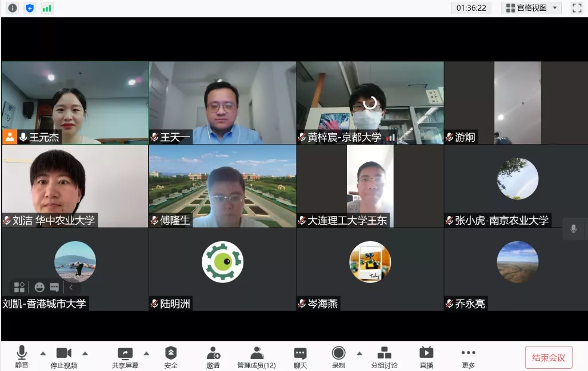Start 录制 recording
Screen dimensions: 588x371
click(x=338, y=357)
